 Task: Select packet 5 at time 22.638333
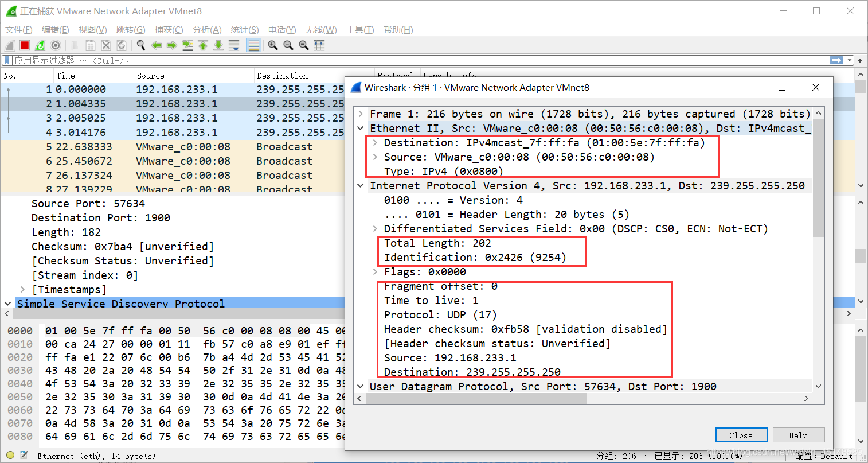173,147
